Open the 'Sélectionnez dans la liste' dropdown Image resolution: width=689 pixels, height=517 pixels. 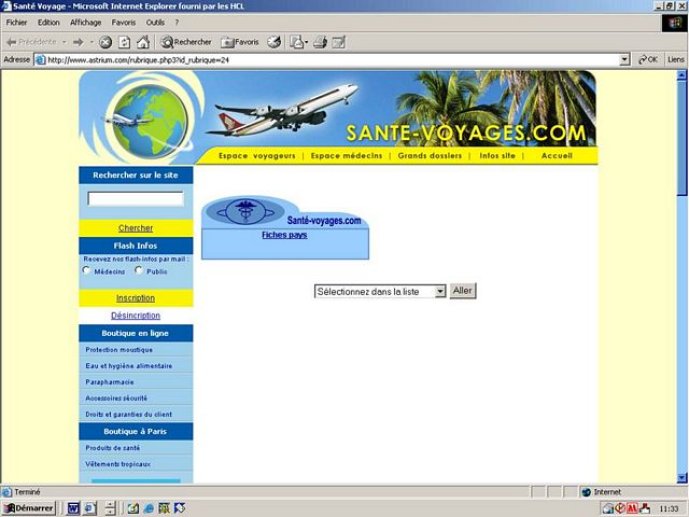[380, 291]
